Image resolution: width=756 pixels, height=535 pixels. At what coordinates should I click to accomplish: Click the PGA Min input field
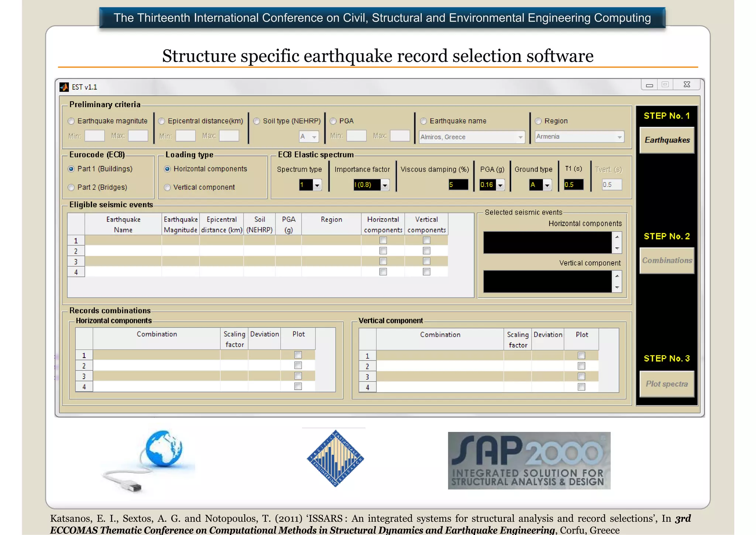pos(357,136)
